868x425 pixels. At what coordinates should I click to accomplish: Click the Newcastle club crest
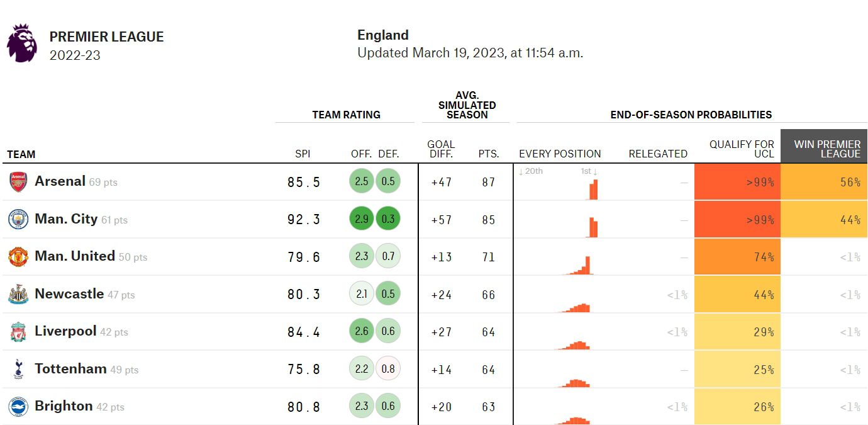(18, 294)
